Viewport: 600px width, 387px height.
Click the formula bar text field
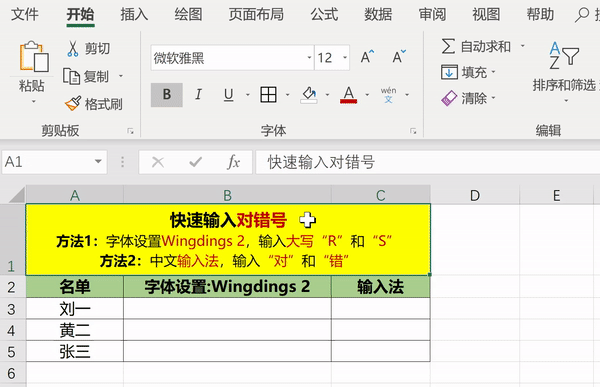428,162
